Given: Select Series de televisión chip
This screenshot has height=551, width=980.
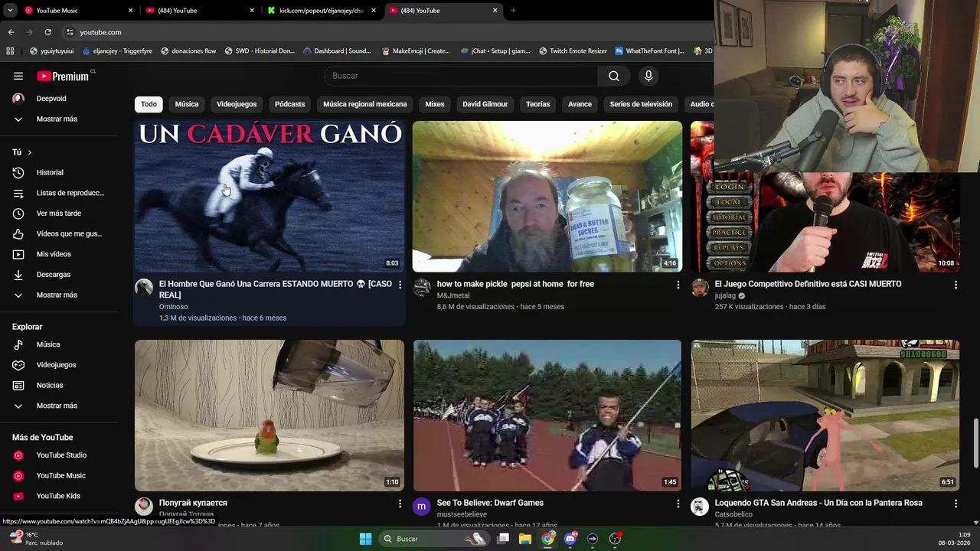Looking at the screenshot, I should pyautogui.click(x=641, y=104).
